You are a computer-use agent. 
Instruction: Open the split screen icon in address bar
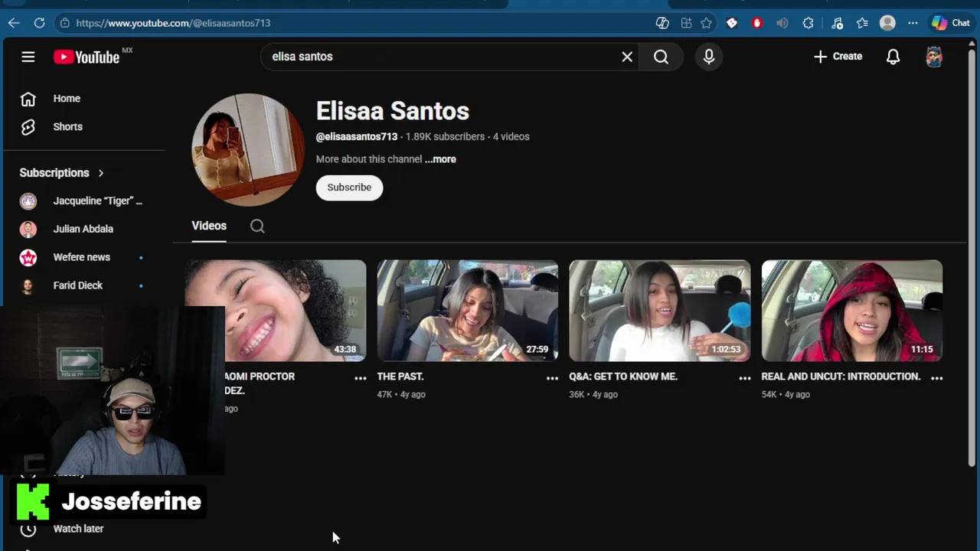pyautogui.click(x=686, y=23)
